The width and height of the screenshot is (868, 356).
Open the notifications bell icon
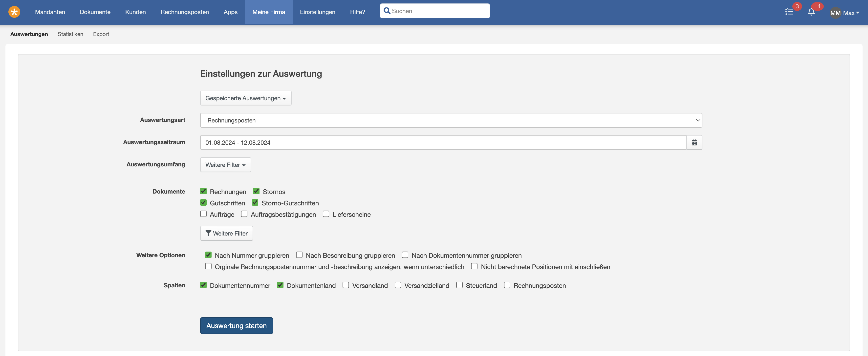coord(811,12)
